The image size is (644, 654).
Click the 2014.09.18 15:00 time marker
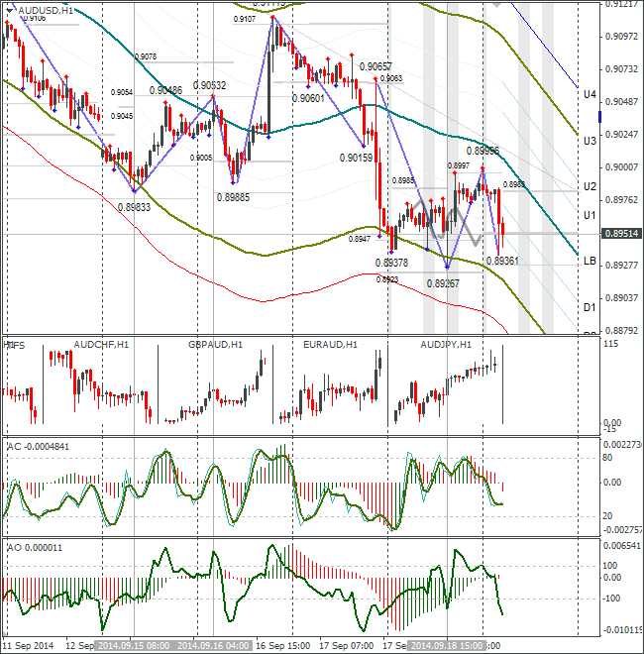point(447,646)
